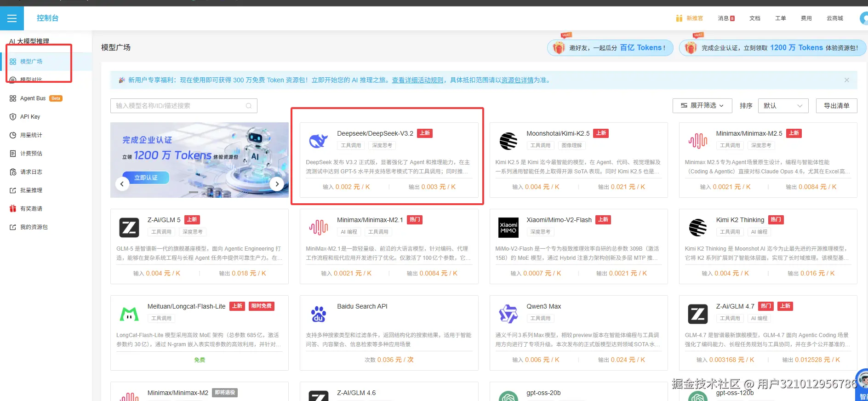Open the Meituan/Longcat-Flash-Lite model title

pyautogui.click(x=186, y=306)
